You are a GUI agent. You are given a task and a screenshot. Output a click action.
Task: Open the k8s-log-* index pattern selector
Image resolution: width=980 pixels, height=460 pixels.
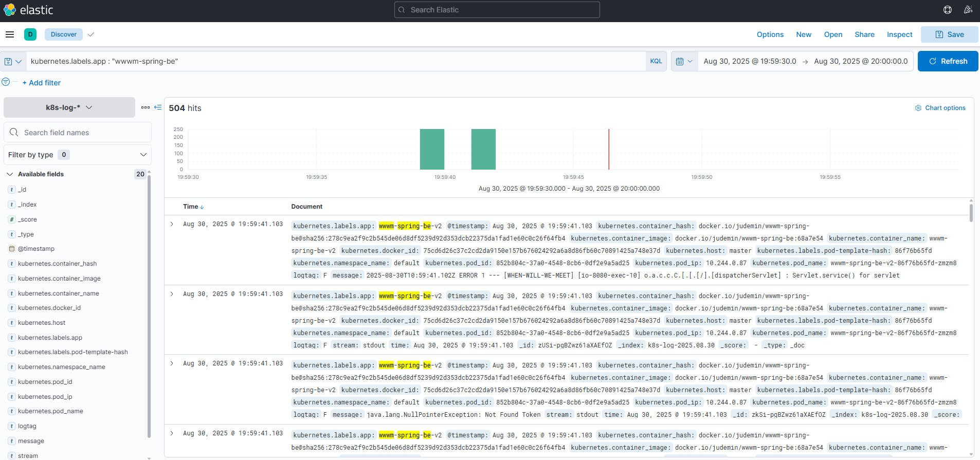pyautogui.click(x=69, y=107)
